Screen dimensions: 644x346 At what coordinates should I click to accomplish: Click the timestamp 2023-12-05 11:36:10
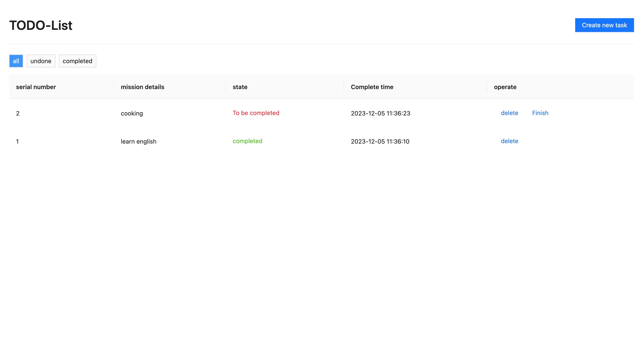tap(380, 141)
